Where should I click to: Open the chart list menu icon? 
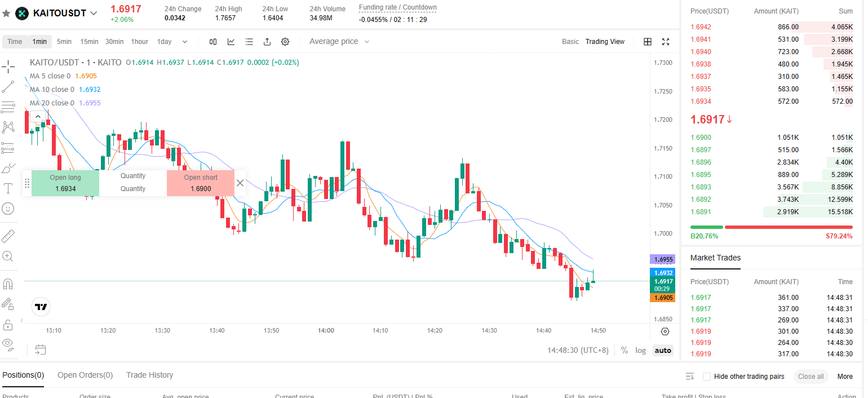tap(249, 42)
